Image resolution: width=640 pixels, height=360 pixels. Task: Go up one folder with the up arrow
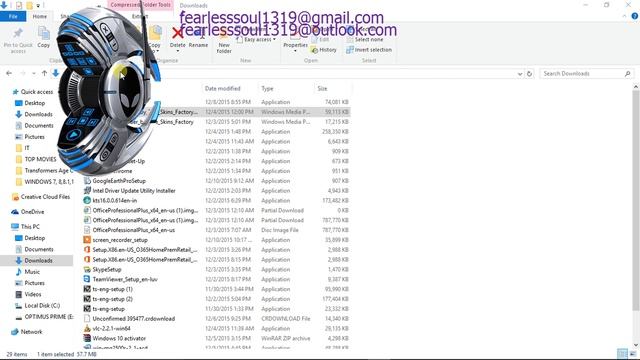tap(44, 73)
